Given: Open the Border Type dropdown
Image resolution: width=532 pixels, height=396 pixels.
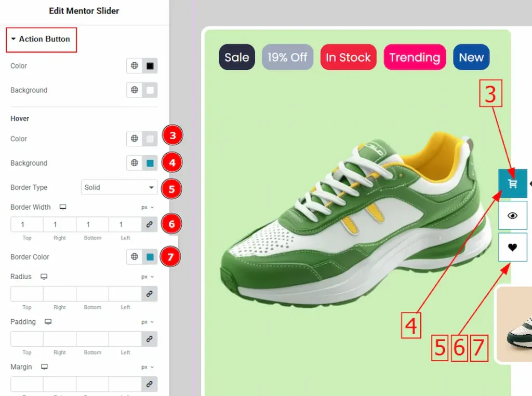Looking at the screenshot, I should [119, 187].
